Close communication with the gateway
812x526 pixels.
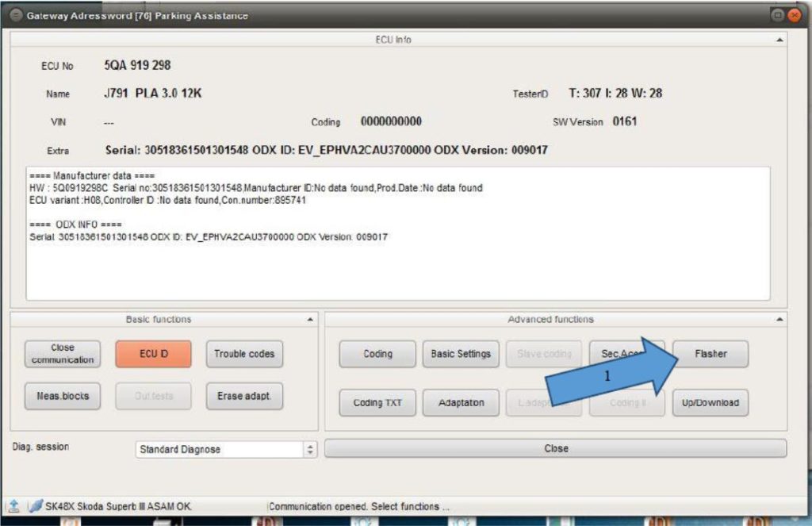63,354
